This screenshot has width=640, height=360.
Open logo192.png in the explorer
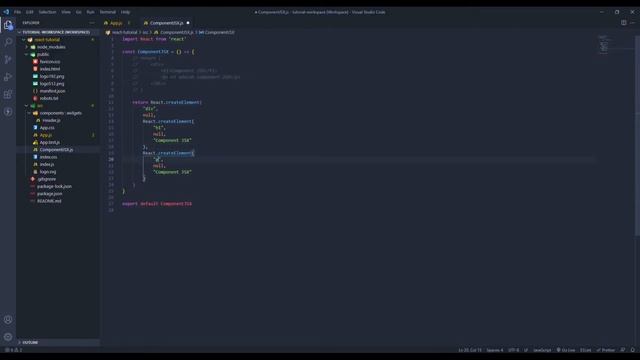[52, 76]
